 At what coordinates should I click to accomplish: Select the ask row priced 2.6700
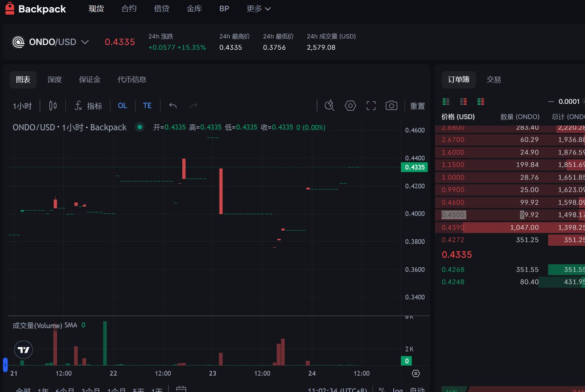510,139
